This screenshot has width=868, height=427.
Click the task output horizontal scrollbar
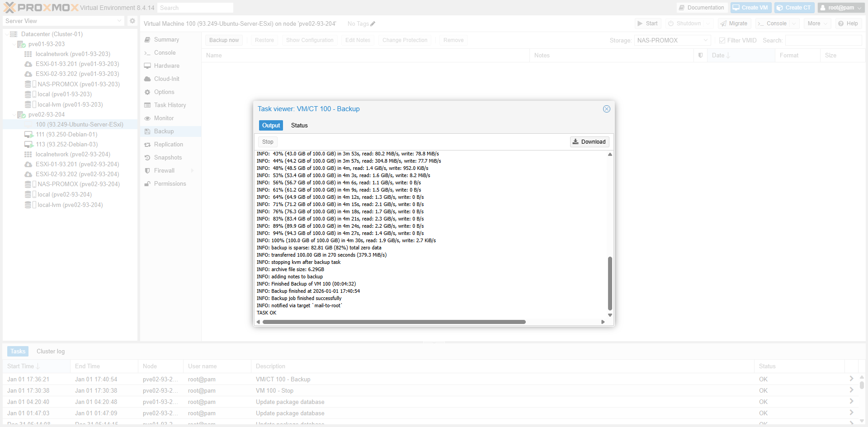(x=393, y=322)
